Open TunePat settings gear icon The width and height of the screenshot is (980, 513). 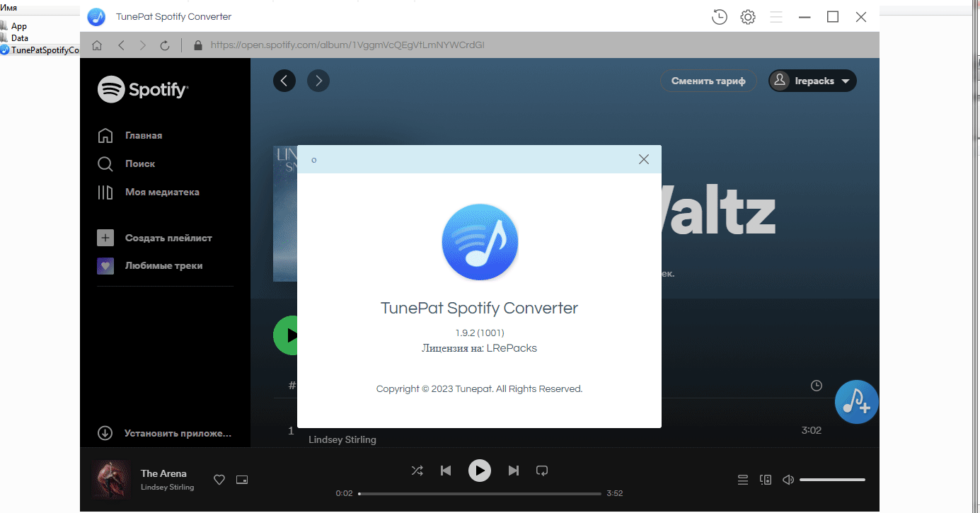tap(748, 17)
